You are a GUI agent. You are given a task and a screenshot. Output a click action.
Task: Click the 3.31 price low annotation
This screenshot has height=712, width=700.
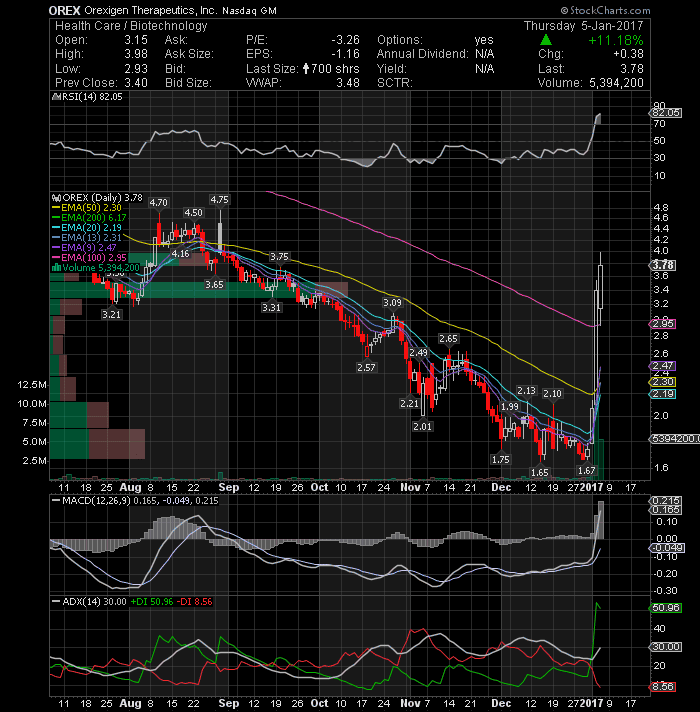tap(271, 308)
